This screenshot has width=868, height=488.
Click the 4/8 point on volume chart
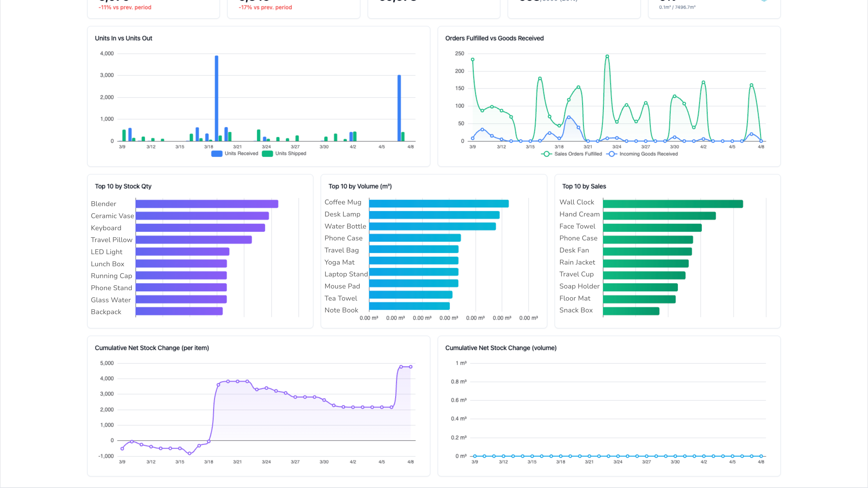coord(761,456)
